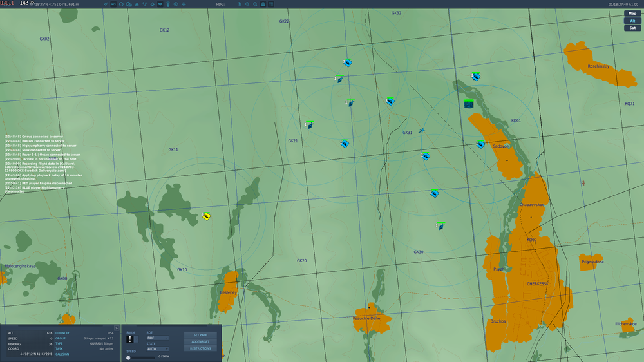644x362 pixels.
Task: Open the STATE dropdown set to AUTO
Action: (x=157, y=349)
